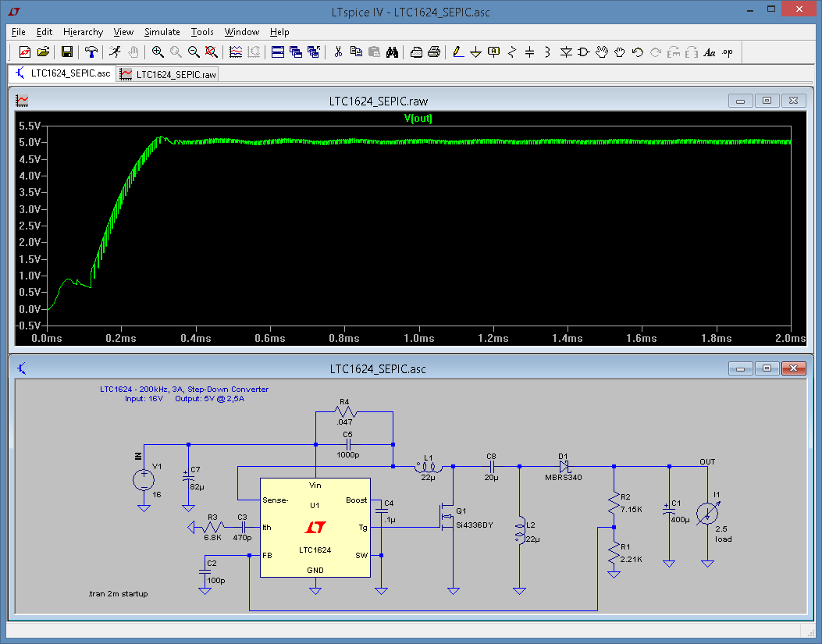Viewport: 822px width, 644px height.
Task: Click the New Schematic toolbar icon
Action: tap(25, 52)
